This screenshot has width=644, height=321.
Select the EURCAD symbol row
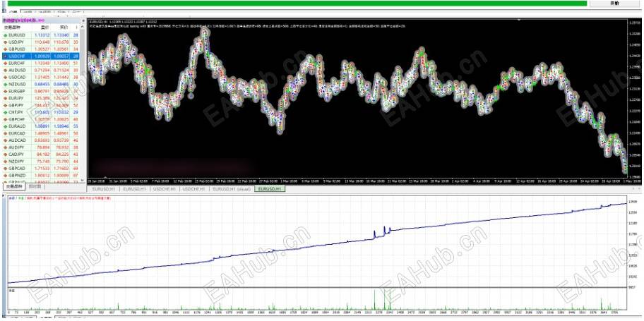[41, 133]
